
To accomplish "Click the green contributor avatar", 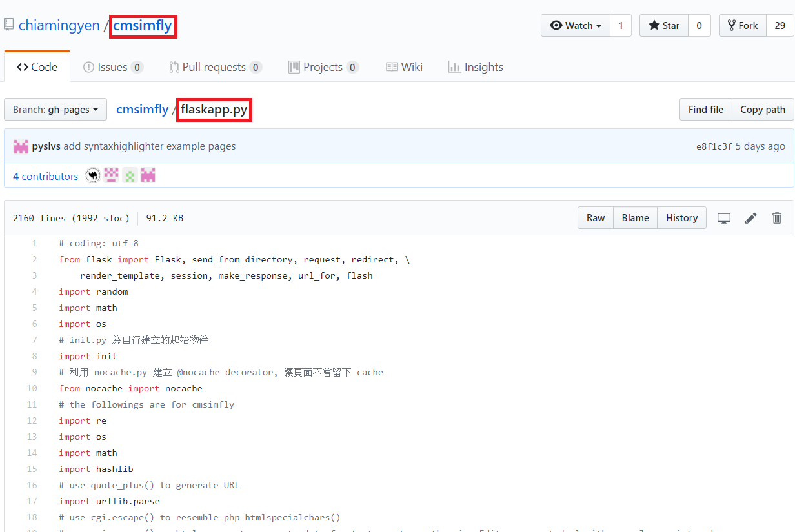I will tap(130, 176).
